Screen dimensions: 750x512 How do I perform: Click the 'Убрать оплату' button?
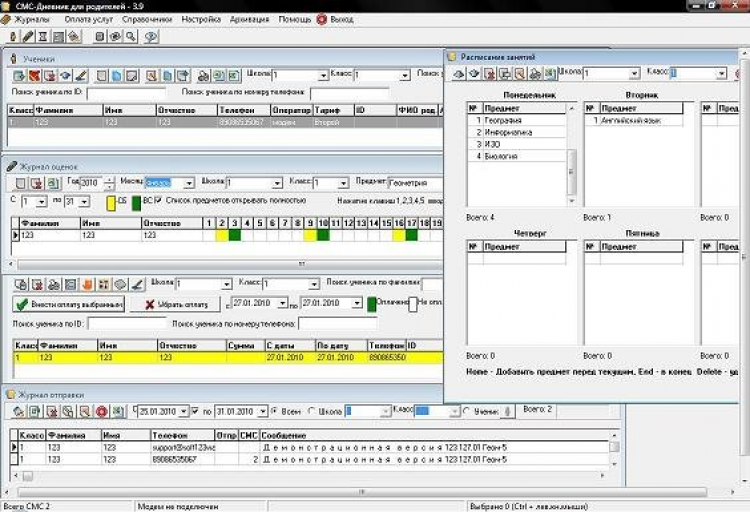point(175,304)
